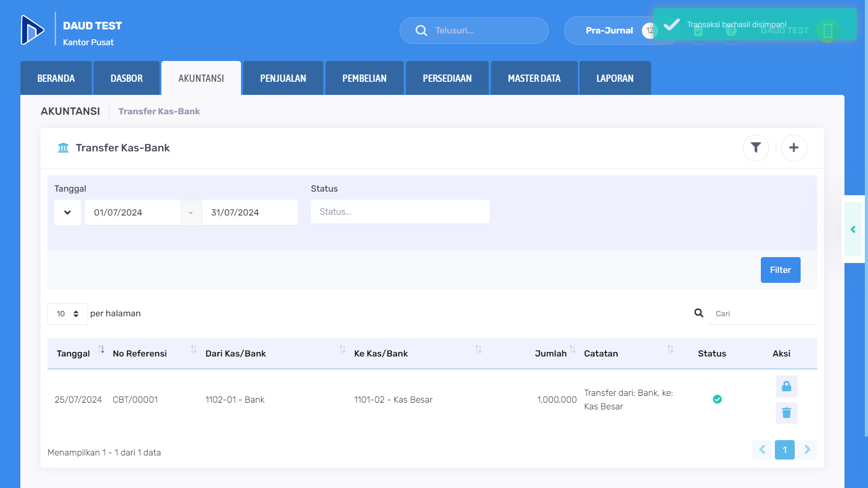Image resolution: width=868 pixels, height=488 pixels.
Task: Click the Aksi column header
Action: pos(781,353)
